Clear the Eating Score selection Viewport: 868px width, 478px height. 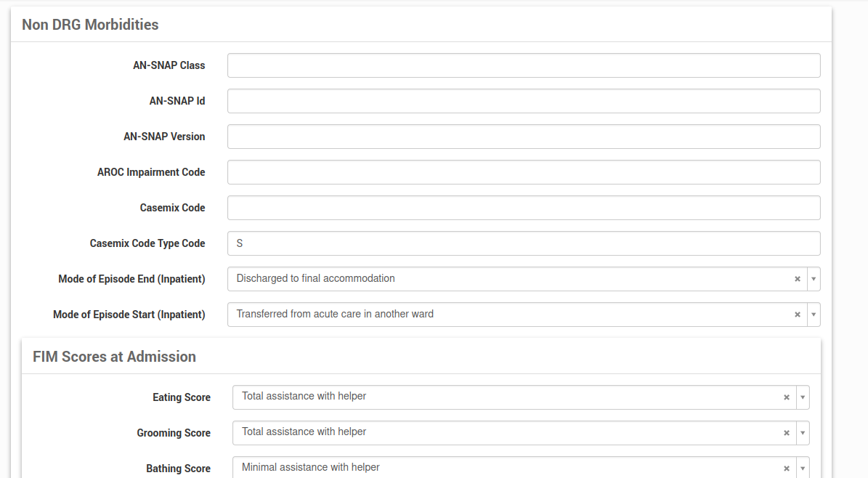pyautogui.click(x=786, y=397)
